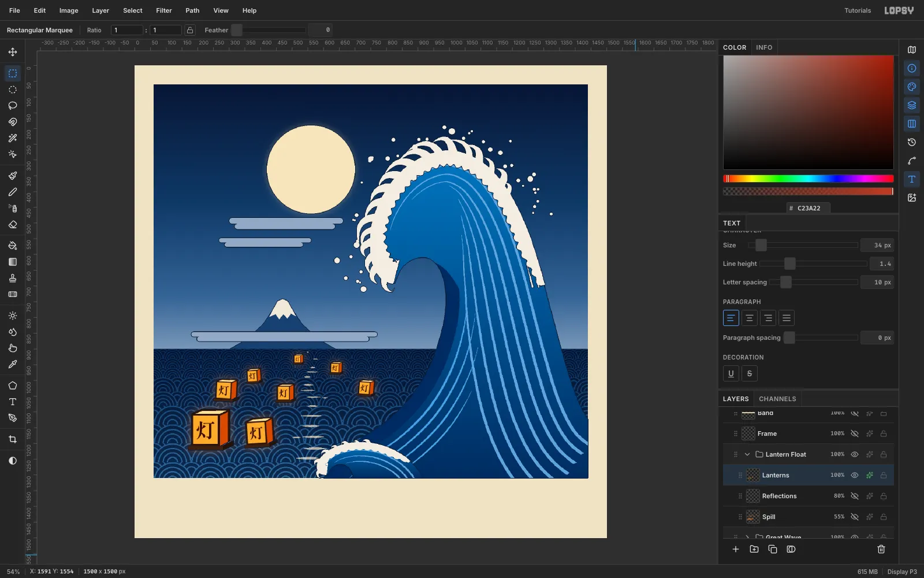Select the Elliptical Marquee tool

[13, 90]
